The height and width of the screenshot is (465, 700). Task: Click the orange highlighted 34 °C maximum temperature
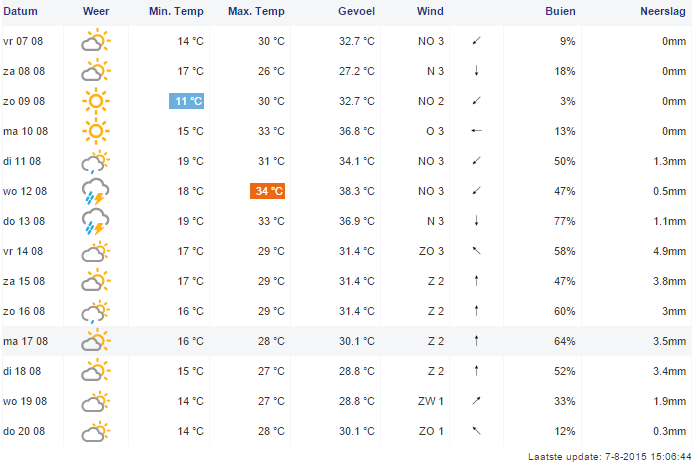[x=267, y=191]
